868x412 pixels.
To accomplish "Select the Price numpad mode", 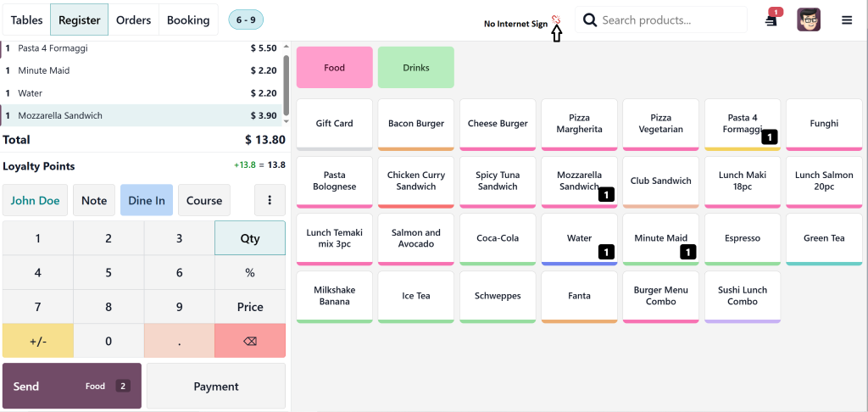I will click(x=250, y=307).
